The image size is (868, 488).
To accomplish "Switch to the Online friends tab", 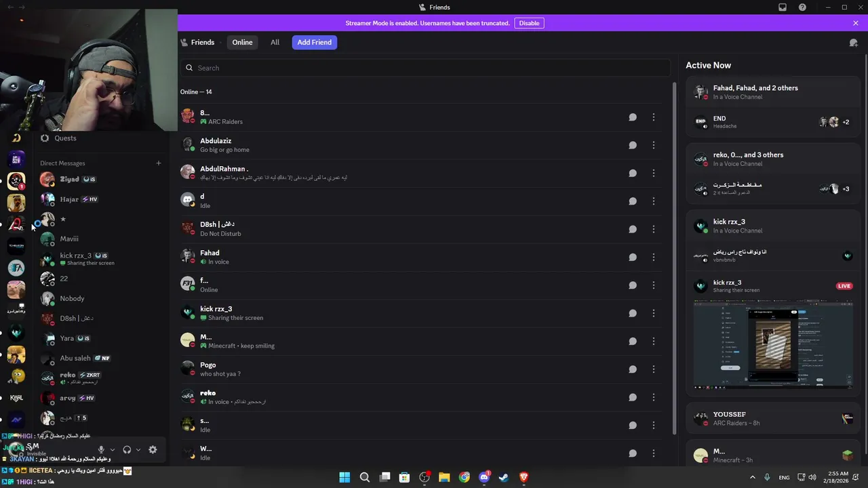I will 242,42.
